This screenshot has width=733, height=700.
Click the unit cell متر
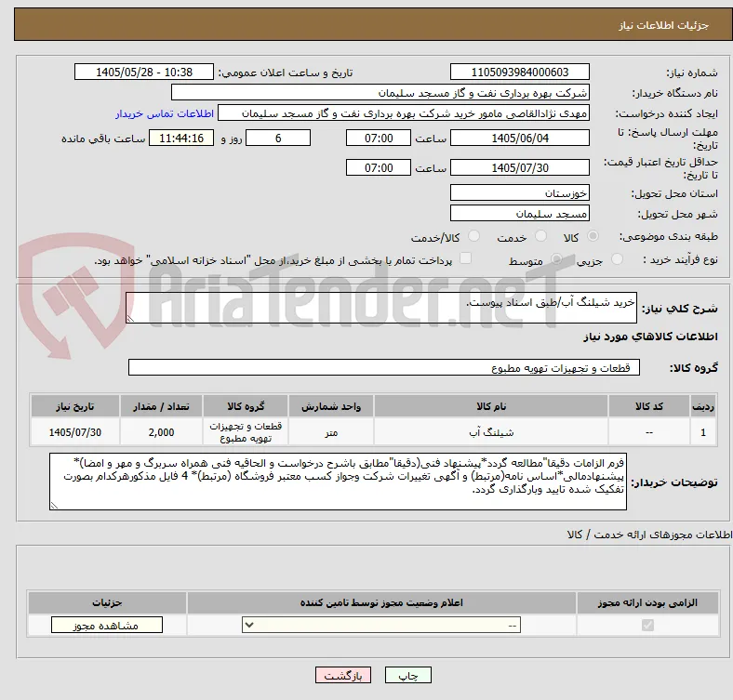tap(331, 432)
